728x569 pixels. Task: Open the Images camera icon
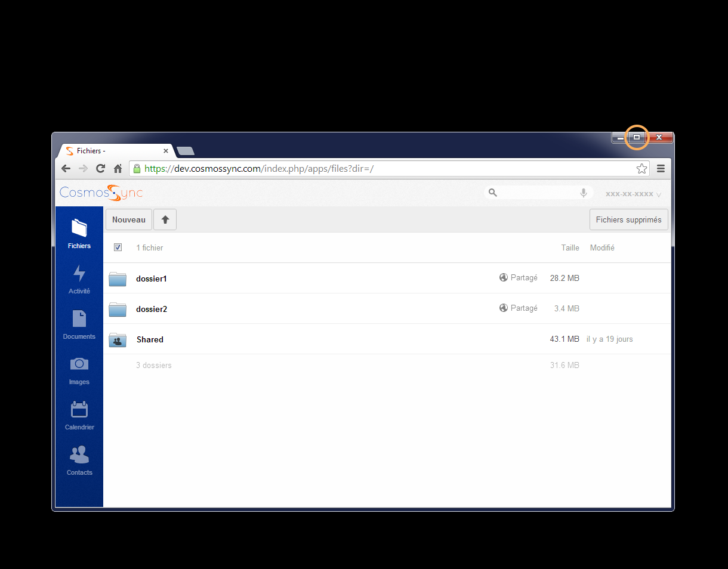coord(79,369)
